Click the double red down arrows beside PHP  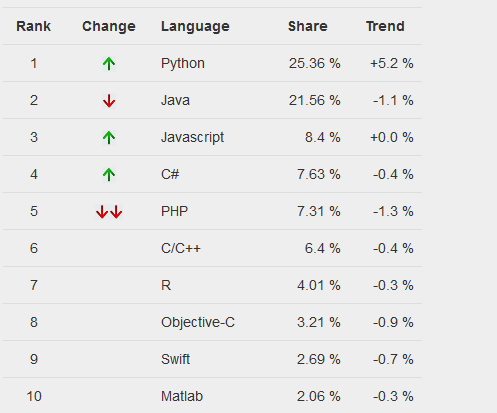click(109, 212)
